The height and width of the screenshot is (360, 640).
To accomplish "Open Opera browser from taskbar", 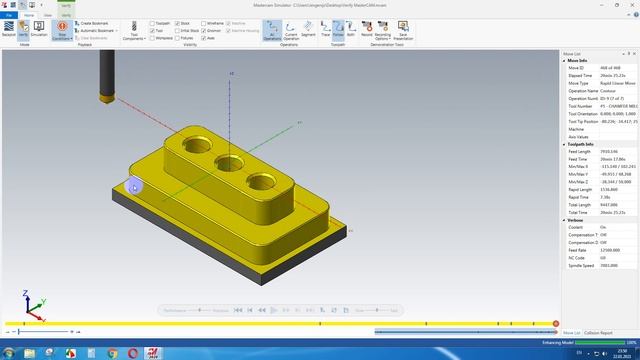I will (133, 353).
